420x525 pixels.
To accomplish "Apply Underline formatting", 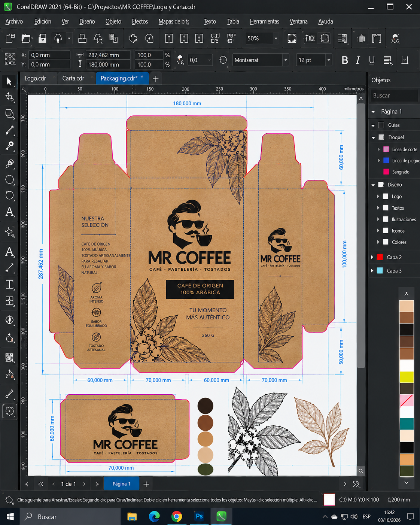I will point(372,60).
